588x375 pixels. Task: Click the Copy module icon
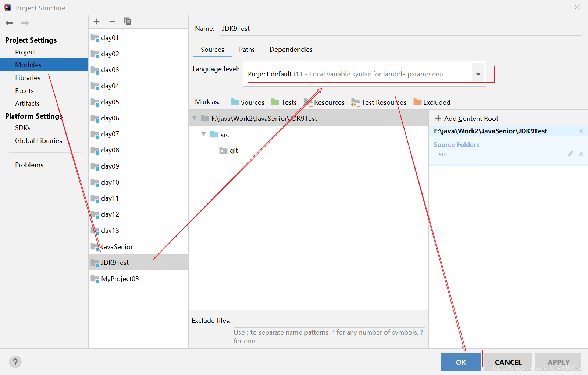coord(128,21)
